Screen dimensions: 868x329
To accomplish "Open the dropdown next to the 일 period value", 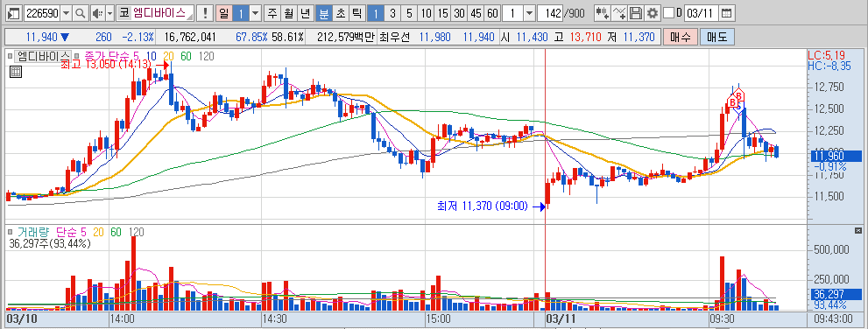I will pyautogui.click(x=255, y=13).
